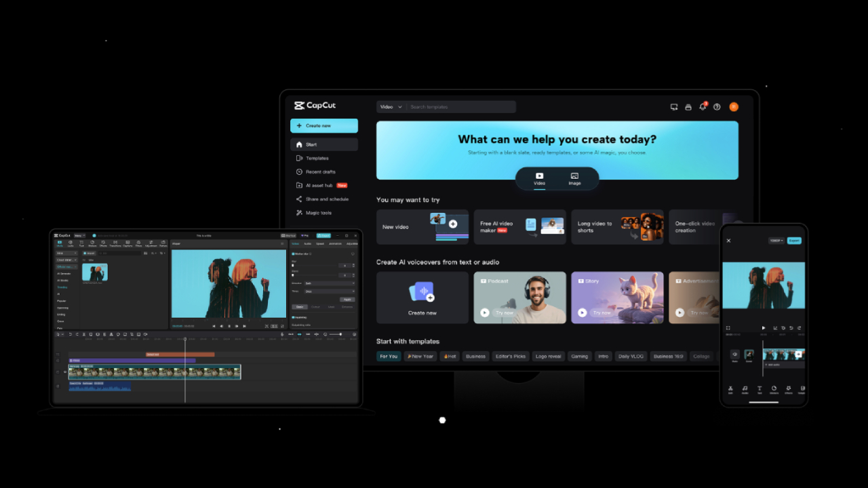Viewport: 868px width, 488px height.
Task: Select Start in monitor sidebar
Action: (x=324, y=144)
